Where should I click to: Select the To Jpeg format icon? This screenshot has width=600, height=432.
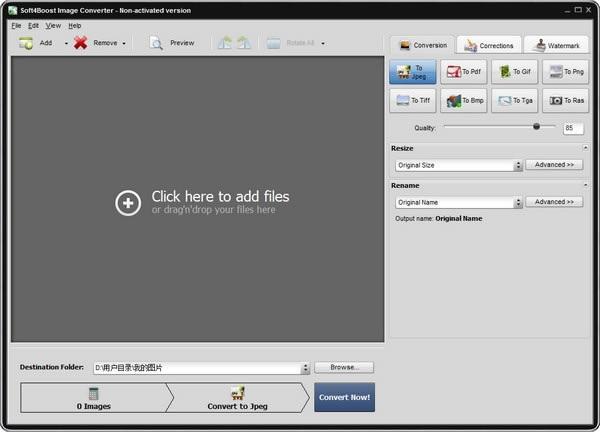point(412,72)
